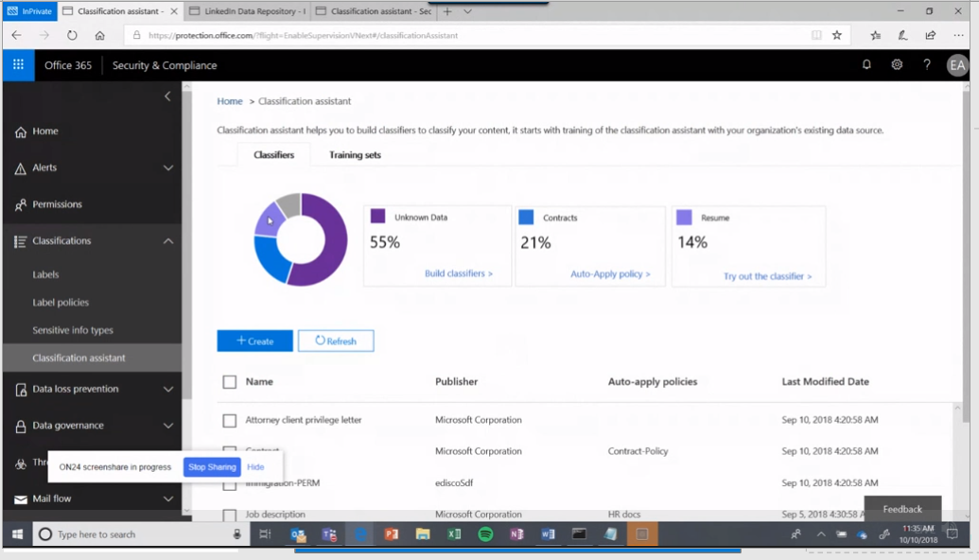The height and width of the screenshot is (560, 979).
Task: Click the Add notes pen icon
Action: click(x=902, y=36)
